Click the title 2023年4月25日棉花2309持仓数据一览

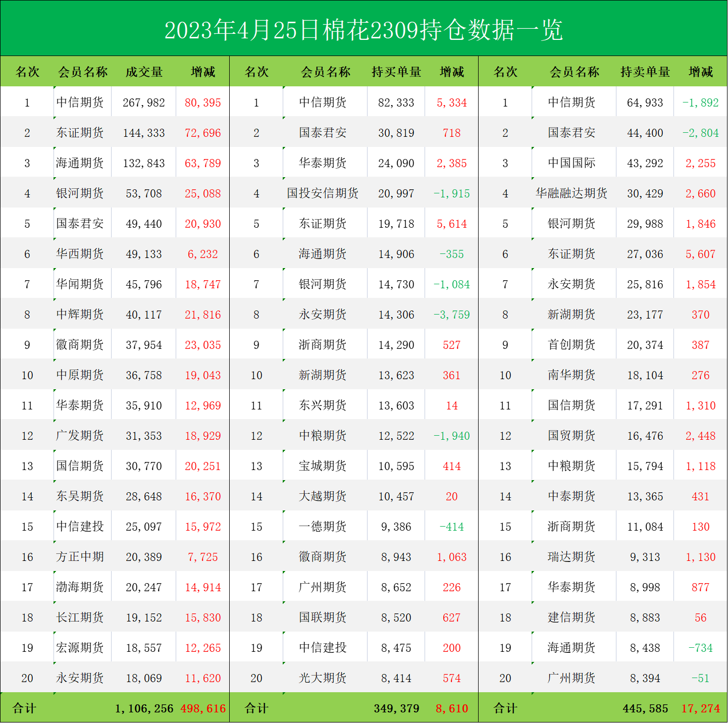[x=363, y=30]
